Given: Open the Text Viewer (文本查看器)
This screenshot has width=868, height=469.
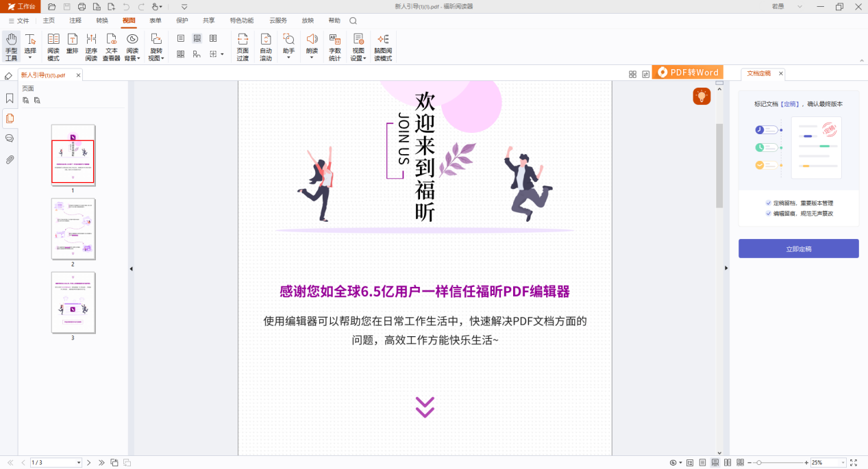Looking at the screenshot, I should coord(111,47).
